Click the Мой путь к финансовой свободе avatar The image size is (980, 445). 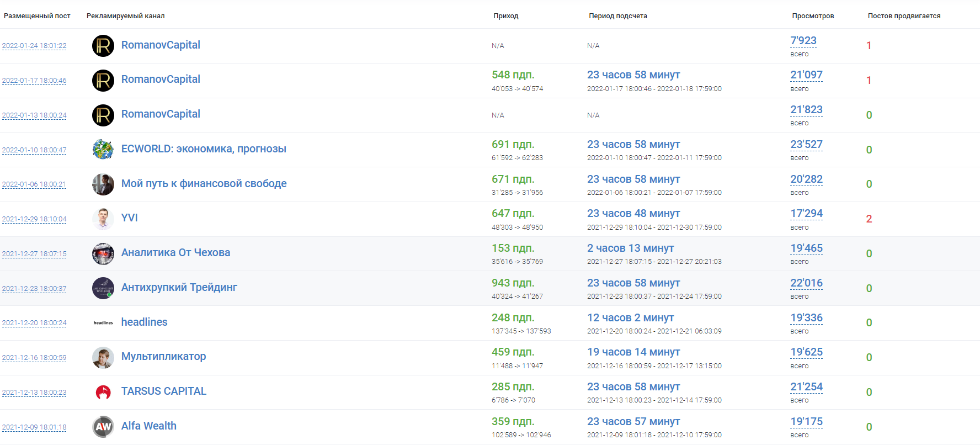tap(103, 184)
